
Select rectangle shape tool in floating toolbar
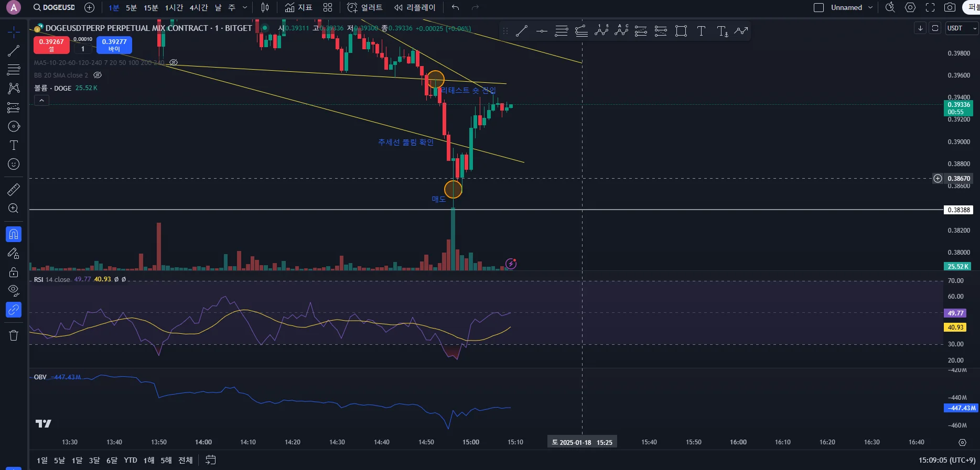pyautogui.click(x=681, y=31)
